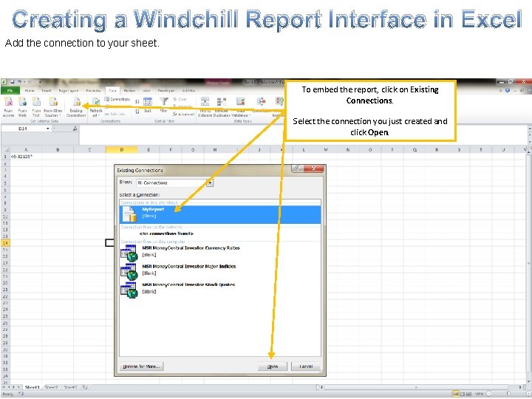Click the Page Layout view status bar icon

tap(463, 394)
